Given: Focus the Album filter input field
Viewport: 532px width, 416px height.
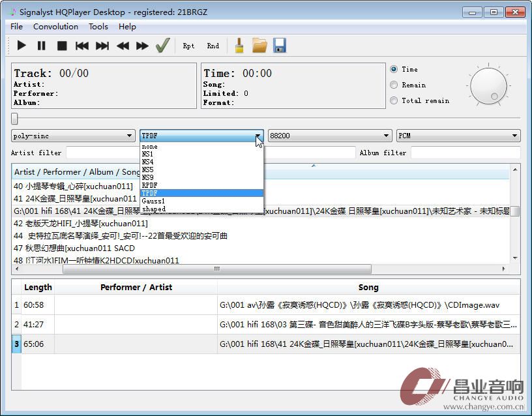Looking at the screenshot, I should [465, 153].
